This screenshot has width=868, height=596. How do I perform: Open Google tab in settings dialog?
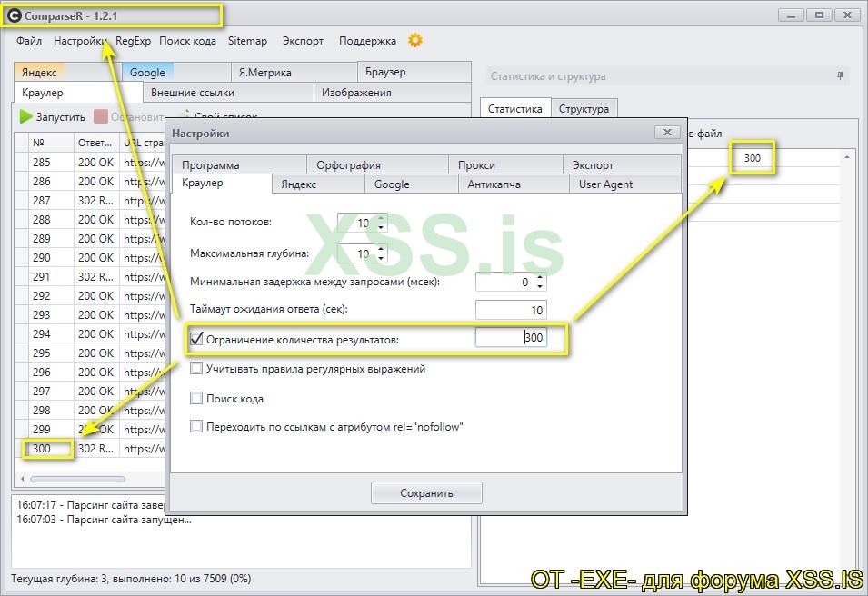pyautogui.click(x=412, y=184)
